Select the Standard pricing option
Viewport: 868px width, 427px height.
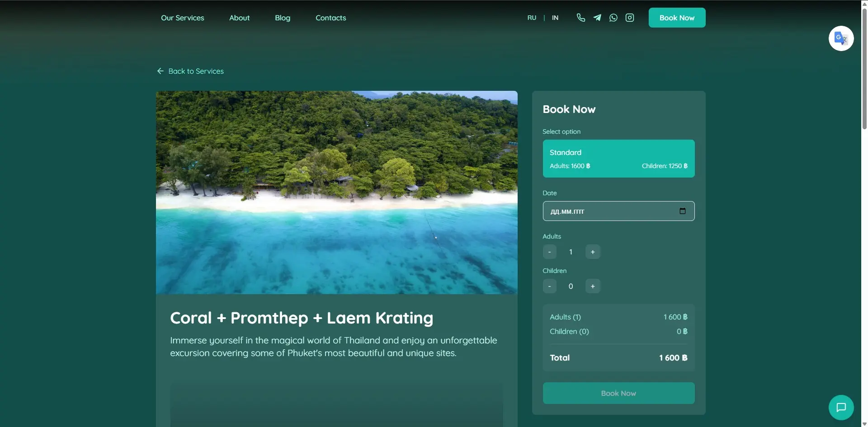pos(618,159)
